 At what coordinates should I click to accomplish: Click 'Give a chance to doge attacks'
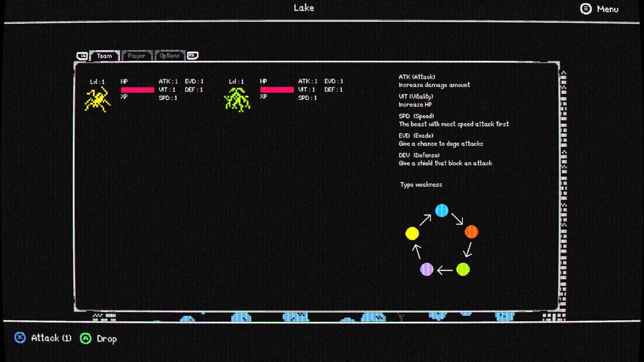(441, 144)
